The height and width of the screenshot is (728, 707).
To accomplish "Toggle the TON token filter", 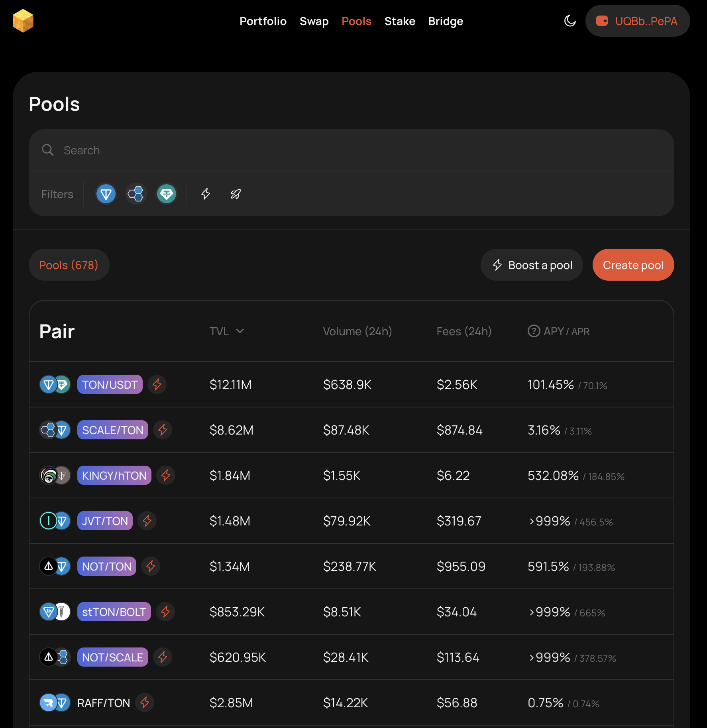I will coord(106,194).
